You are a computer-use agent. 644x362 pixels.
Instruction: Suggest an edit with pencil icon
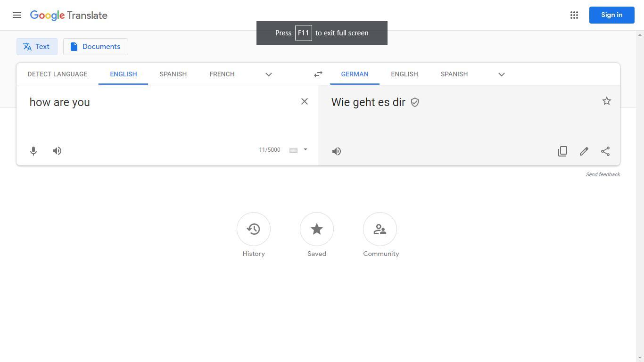584,151
